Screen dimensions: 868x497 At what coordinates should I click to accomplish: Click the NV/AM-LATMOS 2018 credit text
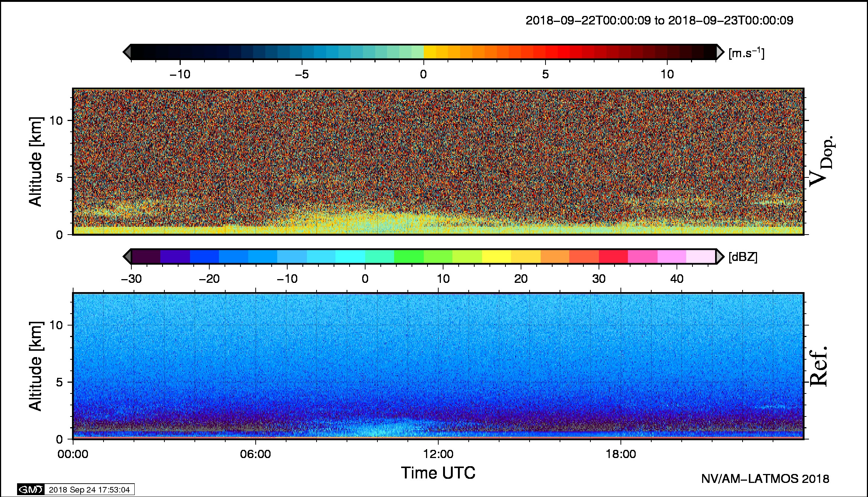pyautogui.click(x=765, y=479)
